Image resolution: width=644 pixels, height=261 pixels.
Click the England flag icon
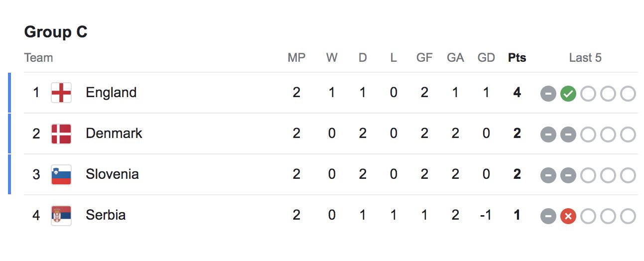(61, 93)
